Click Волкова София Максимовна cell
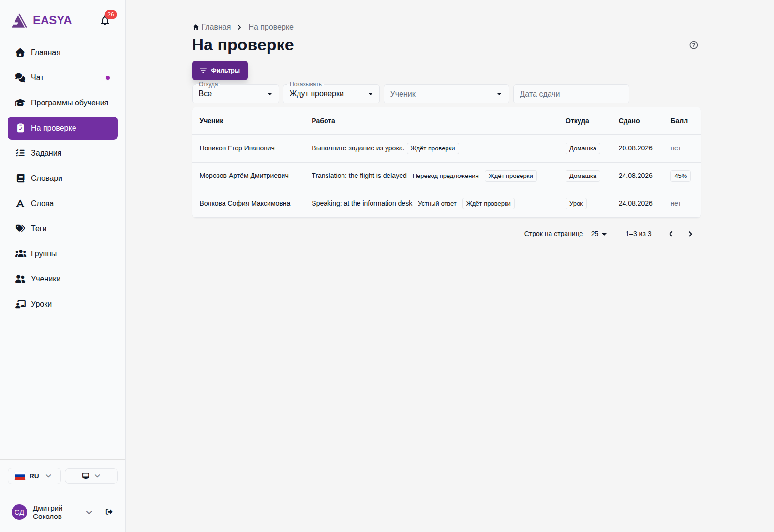The image size is (774, 532). [245, 204]
